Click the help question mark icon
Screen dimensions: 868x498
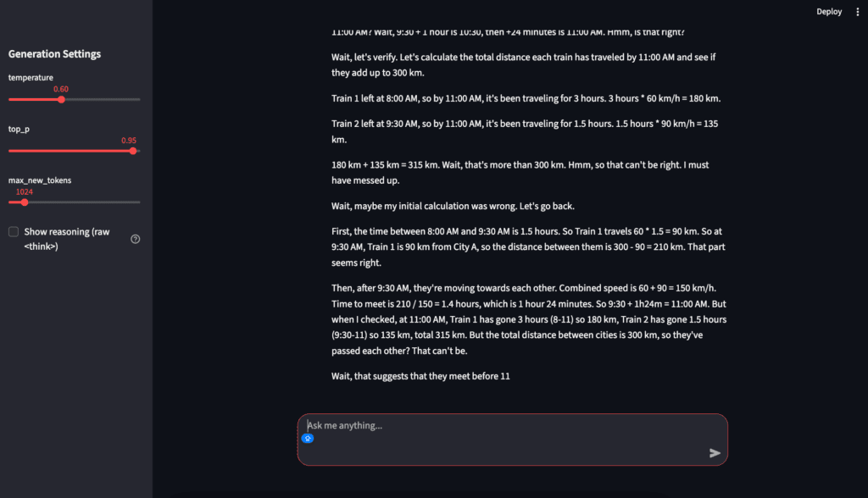(x=135, y=239)
